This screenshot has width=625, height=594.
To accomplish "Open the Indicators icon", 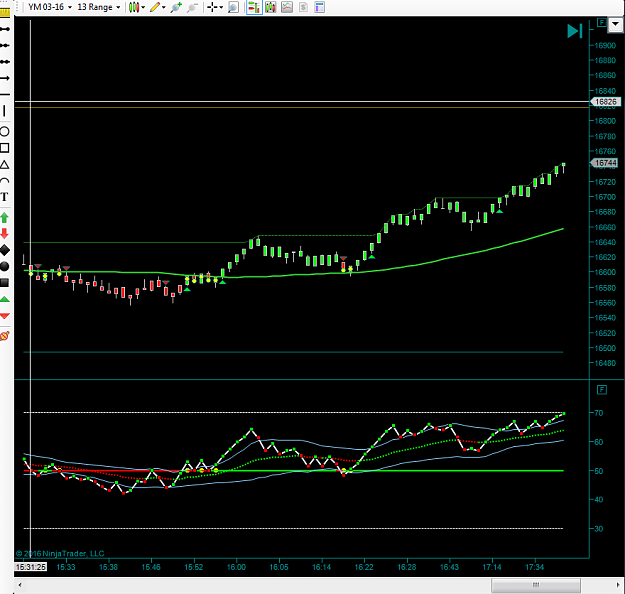I will [287, 7].
